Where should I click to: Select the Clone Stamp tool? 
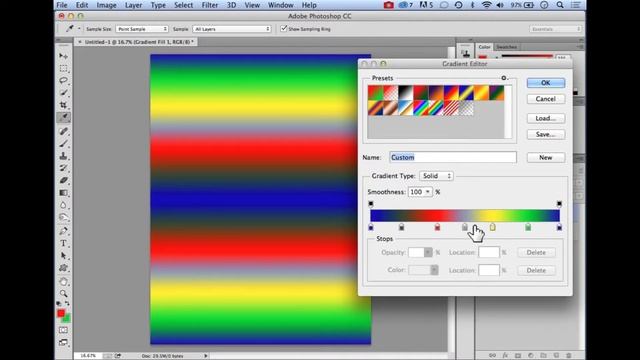pyautogui.click(x=63, y=156)
